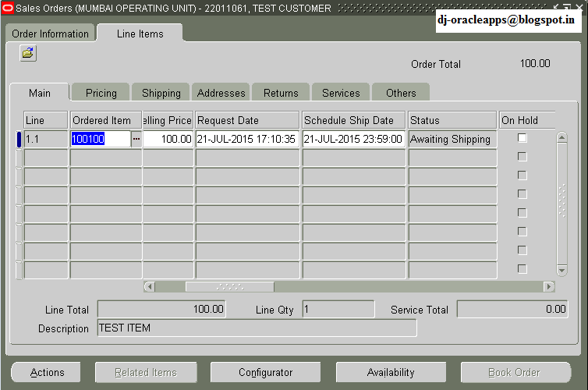The height and width of the screenshot is (390, 588).
Task: Go to the Addresses sub-tab
Action: (x=221, y=93)
